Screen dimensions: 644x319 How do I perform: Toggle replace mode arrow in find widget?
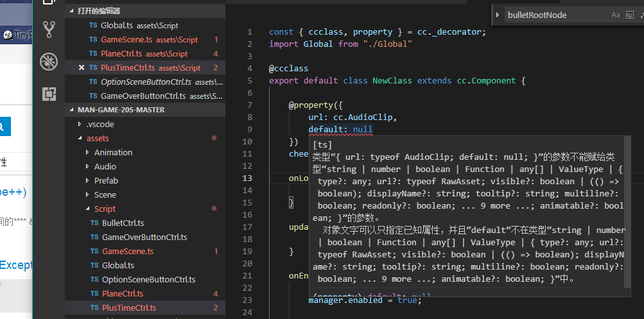(498, 15)
